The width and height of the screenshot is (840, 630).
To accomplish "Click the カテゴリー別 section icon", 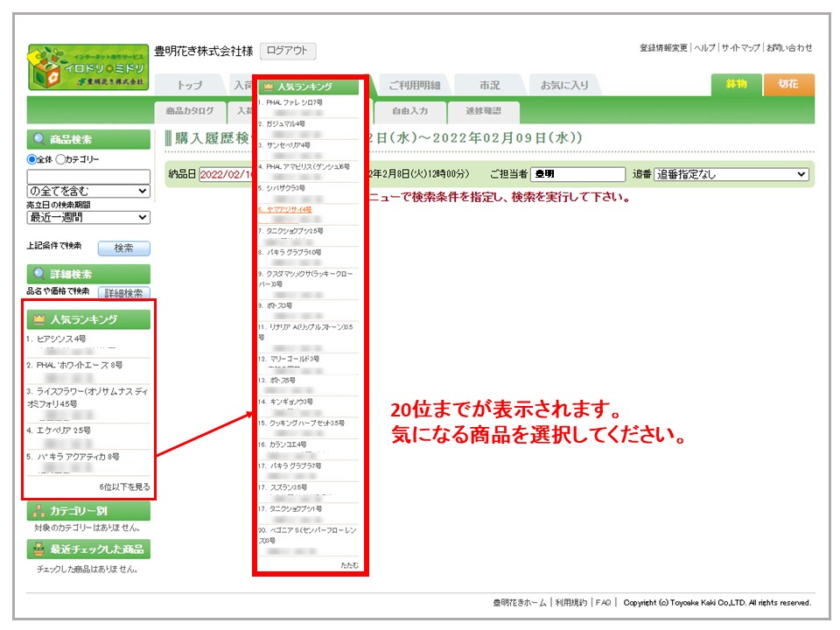I will point(38,512).
